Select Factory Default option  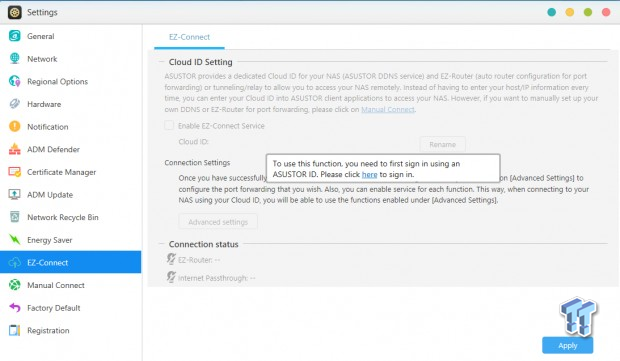(70, 307)
